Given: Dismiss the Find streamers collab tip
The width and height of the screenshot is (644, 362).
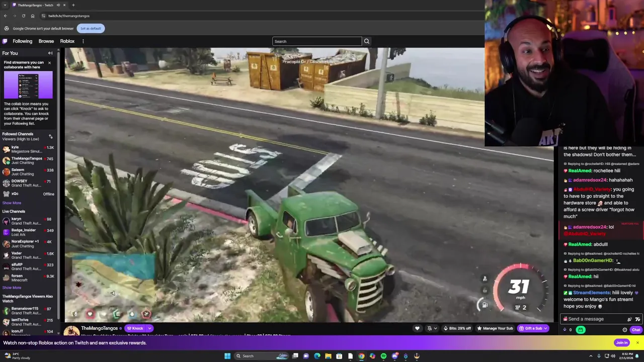Looking at the screenshot, I should pos(49,63).
